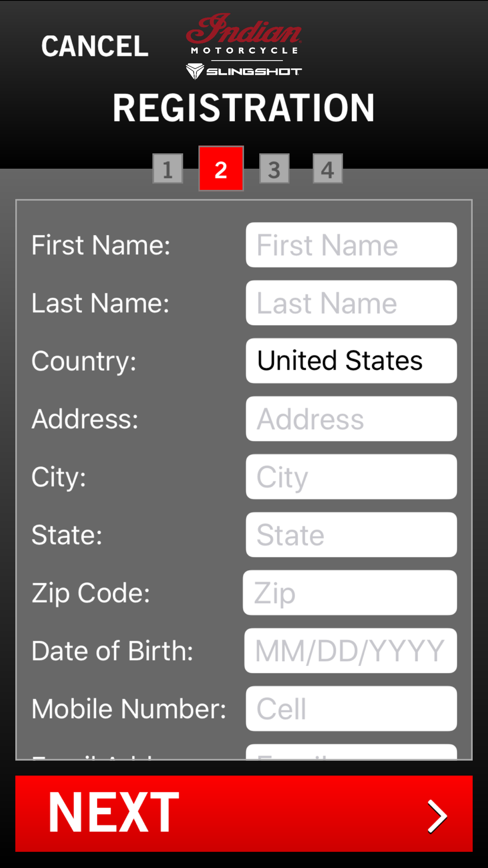Viewport: 488px width, 868px height.
Task: Focus the Last Name input
Action: tap(351, 303)
